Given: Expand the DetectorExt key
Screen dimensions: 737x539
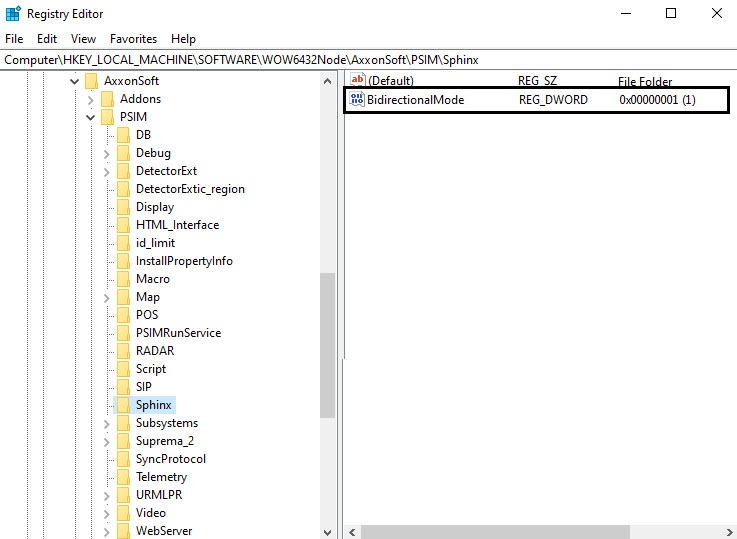Looking at the screenshot, I should click(x=107, y=172).
